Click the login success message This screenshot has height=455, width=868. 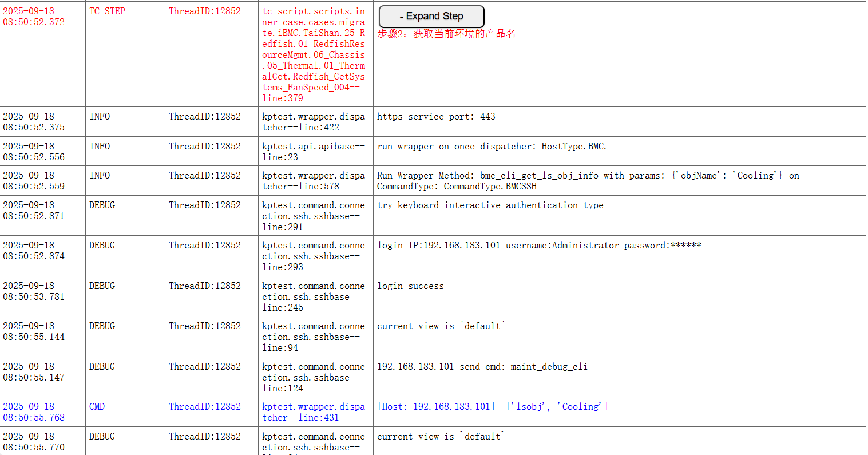[410, 286]
